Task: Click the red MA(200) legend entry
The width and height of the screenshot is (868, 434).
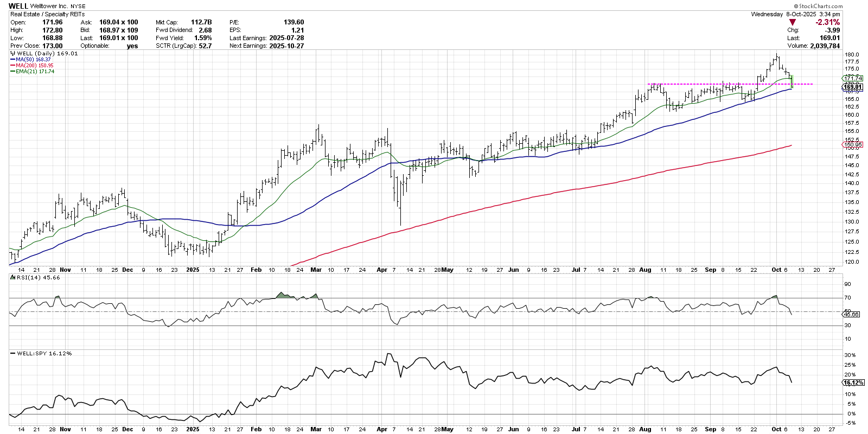Action: 33,66
